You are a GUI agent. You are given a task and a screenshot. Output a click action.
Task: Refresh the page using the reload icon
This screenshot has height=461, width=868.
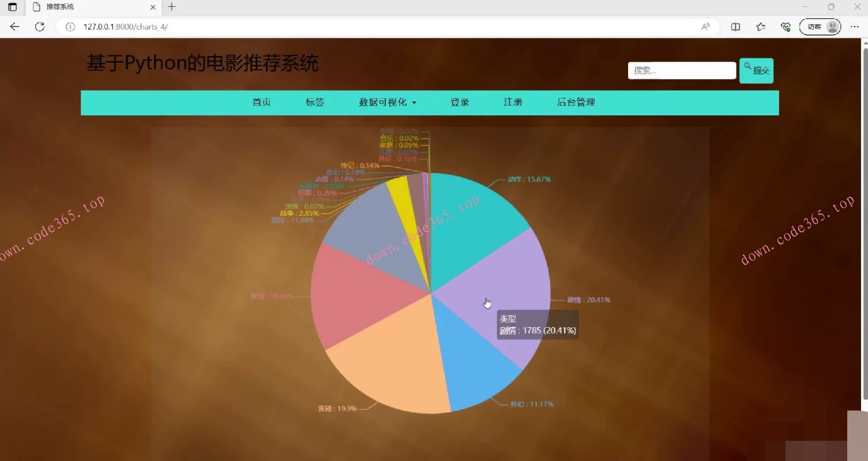(x=39, y=27)
